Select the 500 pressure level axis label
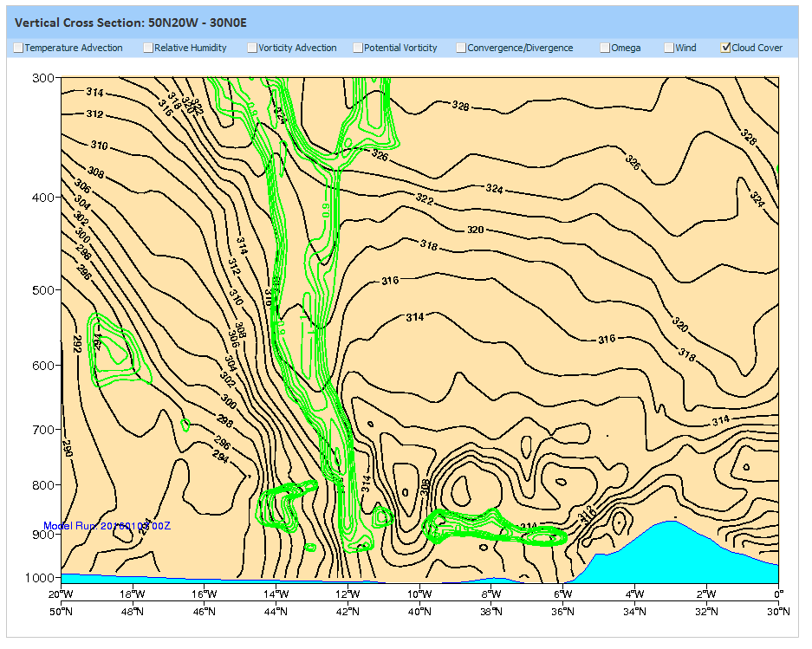This screenshot has height=649, width=812. click(45, 289)
